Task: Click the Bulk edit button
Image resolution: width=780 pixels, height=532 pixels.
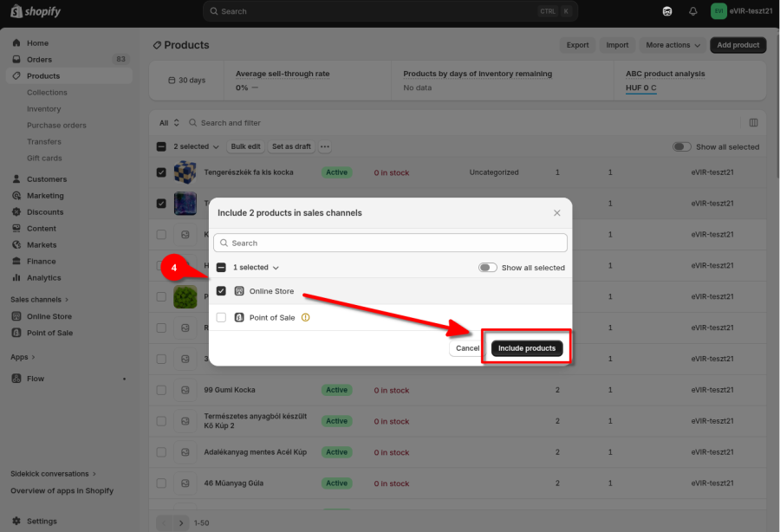Action: click(245, 146)
